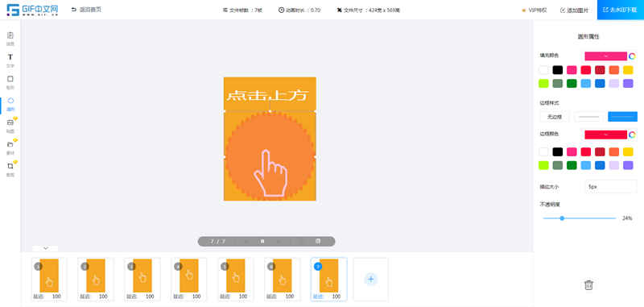Click Return to Home (返回首页)
644x307 pixels.
(86, 10)
